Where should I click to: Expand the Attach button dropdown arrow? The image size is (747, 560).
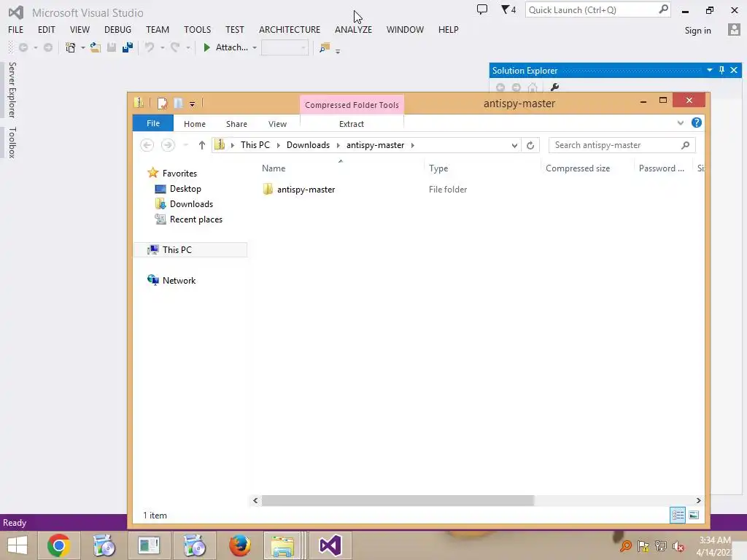255,47
